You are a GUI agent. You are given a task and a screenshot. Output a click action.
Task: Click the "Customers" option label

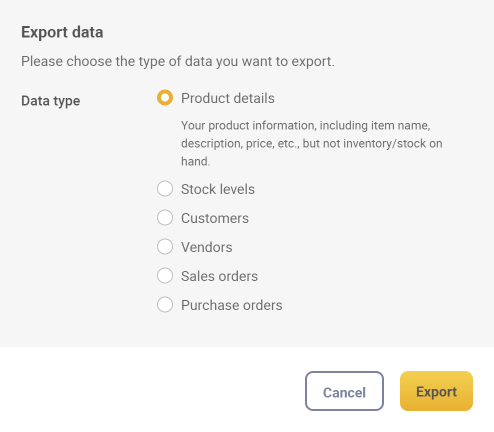point(215,218)
